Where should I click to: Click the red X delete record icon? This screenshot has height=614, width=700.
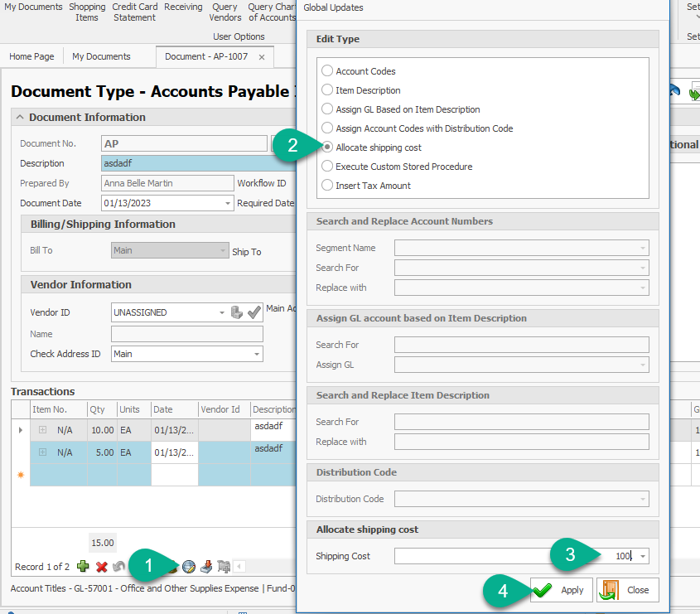coord(102,567)
